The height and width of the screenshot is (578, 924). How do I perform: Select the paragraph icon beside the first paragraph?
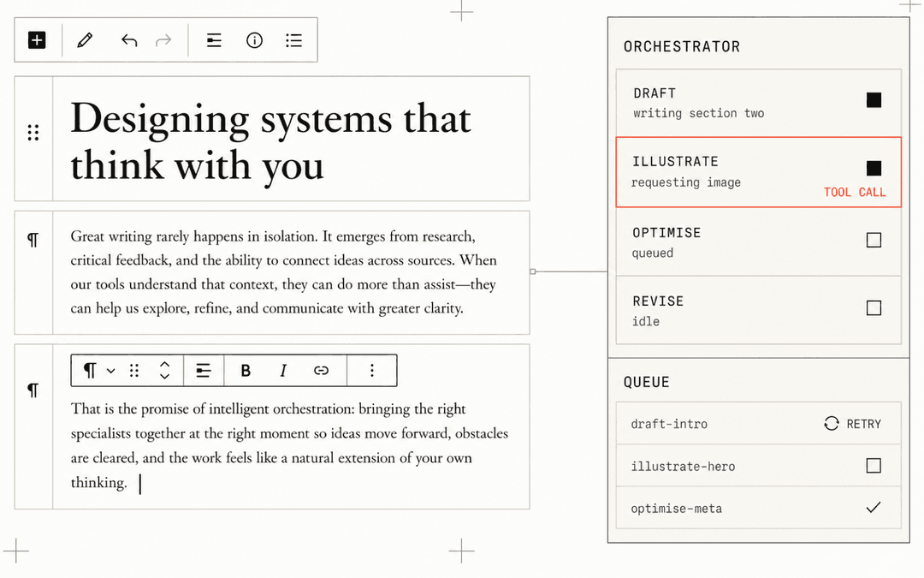(x=33, y=240)
